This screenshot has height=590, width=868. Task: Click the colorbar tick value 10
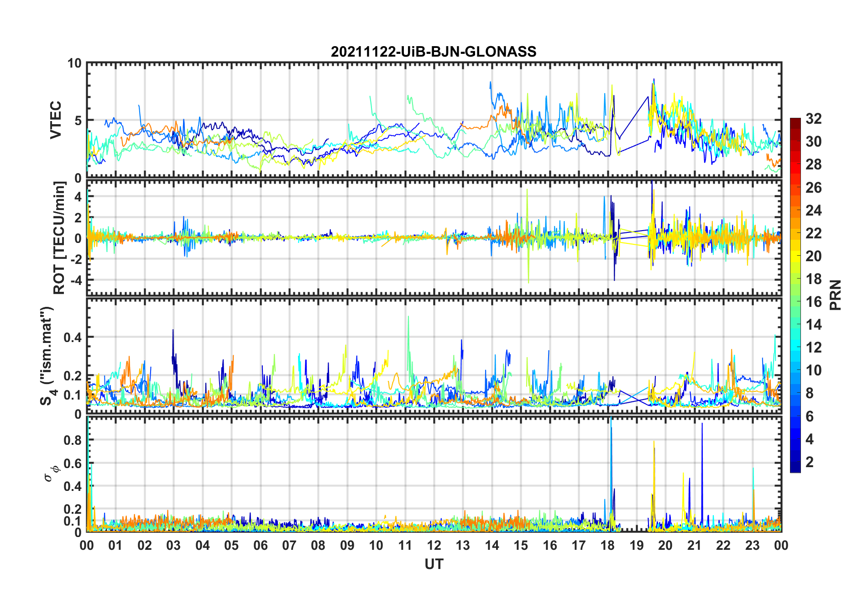click(814, 370)
